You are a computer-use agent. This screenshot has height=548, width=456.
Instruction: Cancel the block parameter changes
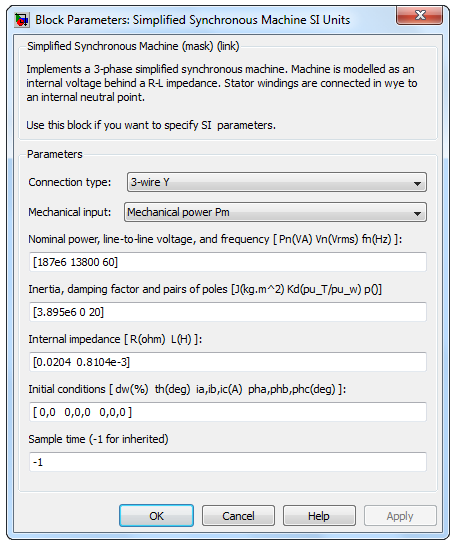pos(238,515)
